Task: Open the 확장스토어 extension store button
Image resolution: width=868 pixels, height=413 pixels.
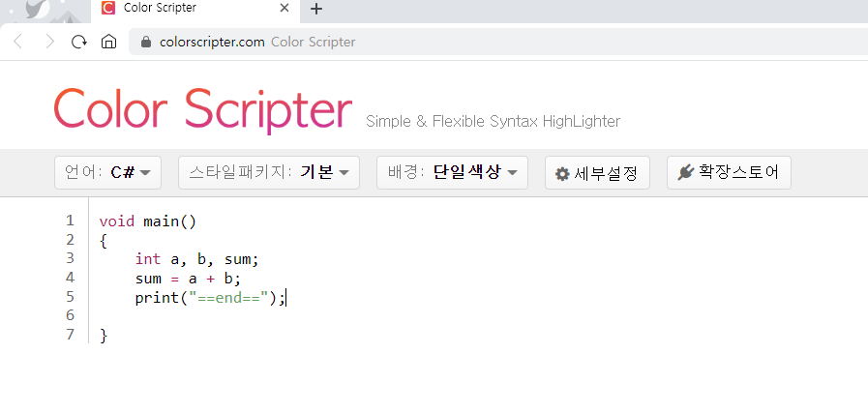Action: pyautogui.click(x=729, y=173)
